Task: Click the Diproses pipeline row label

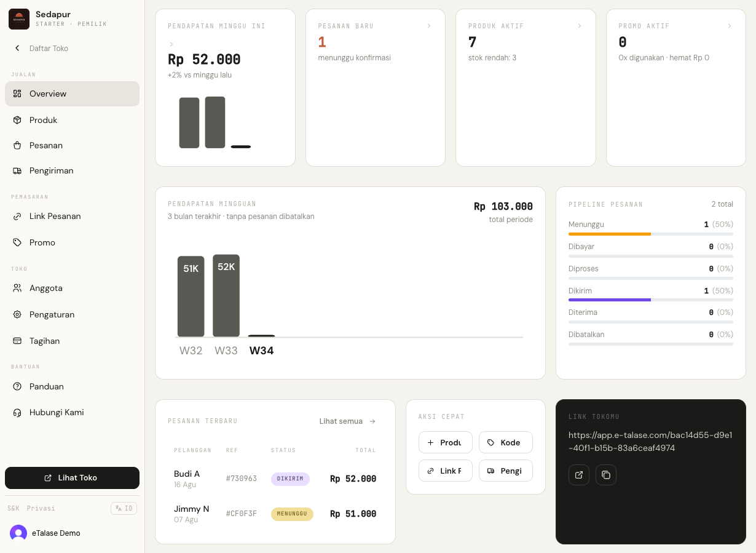Action: point(583,269)
